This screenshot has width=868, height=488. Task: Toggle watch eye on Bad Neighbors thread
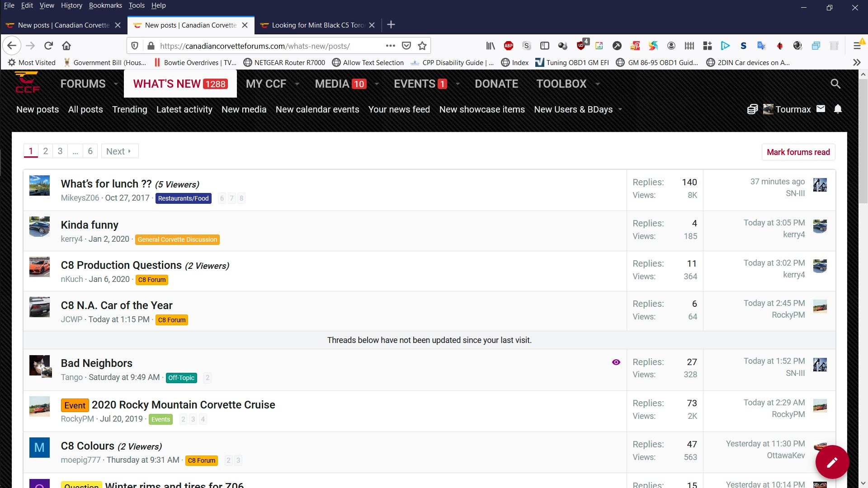[616, 362]
